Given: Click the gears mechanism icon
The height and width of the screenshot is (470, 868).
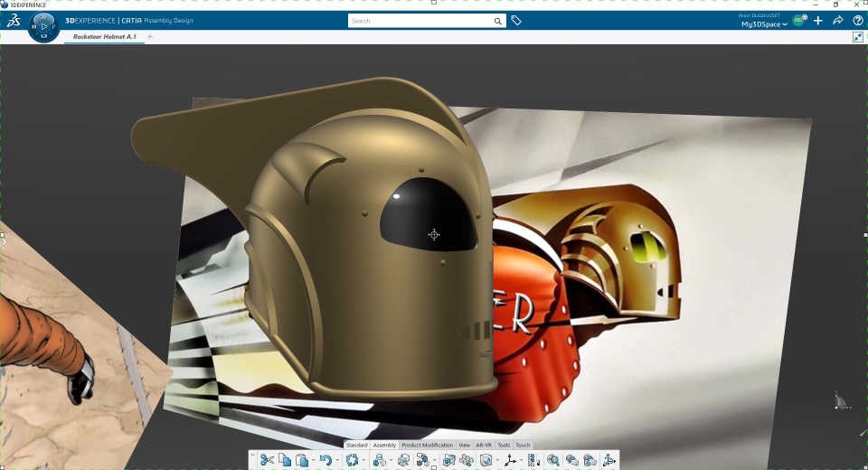Looking at the screenshot, I should 467,460.
